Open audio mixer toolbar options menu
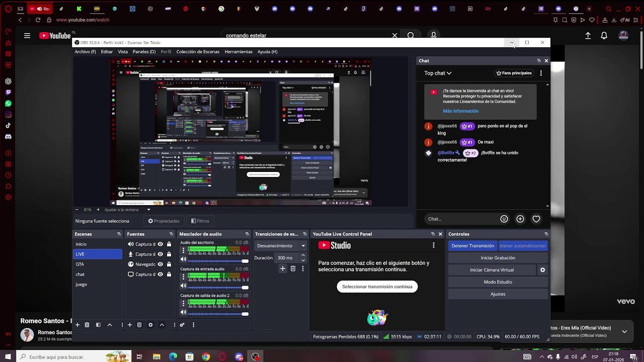Image resolution: width=644 pixels, height=362 pixels. click(193, 325)
